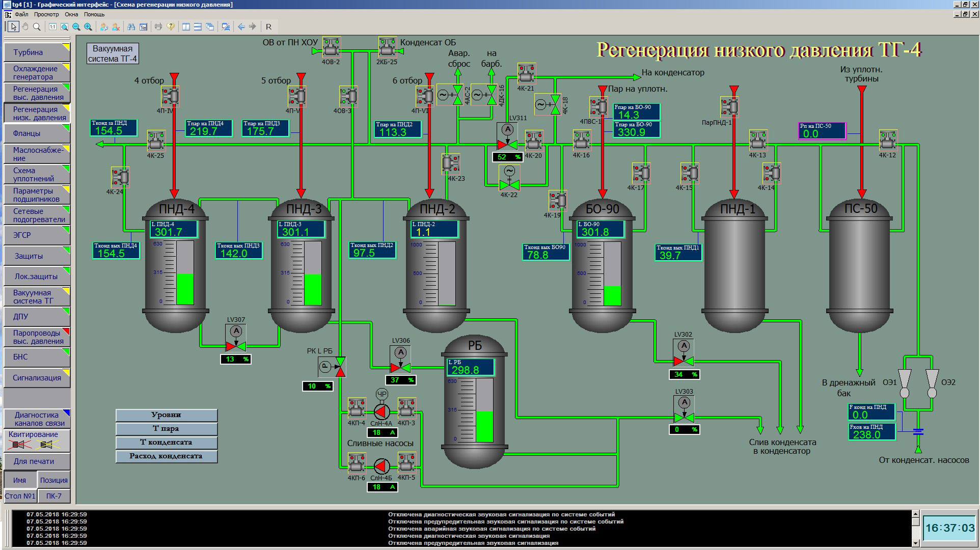Reset view to 1:1 scale
980x550 pixels.
coord(52,27)
